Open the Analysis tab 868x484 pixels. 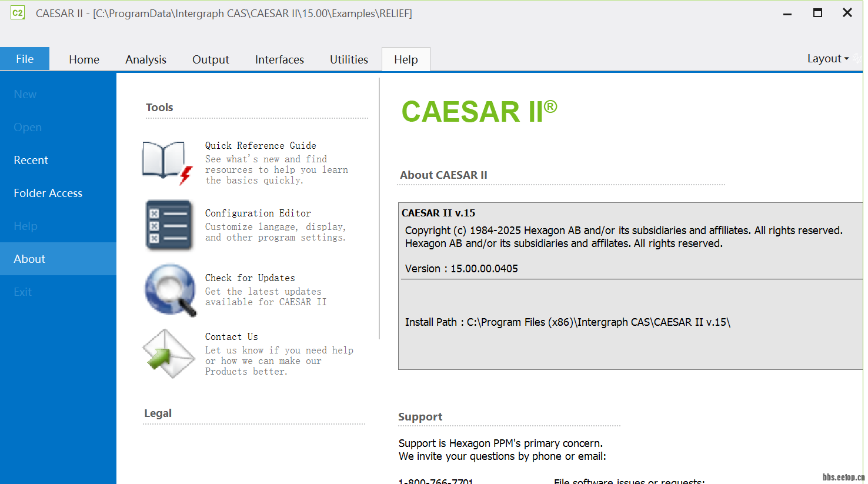click(x=146, y=59)
